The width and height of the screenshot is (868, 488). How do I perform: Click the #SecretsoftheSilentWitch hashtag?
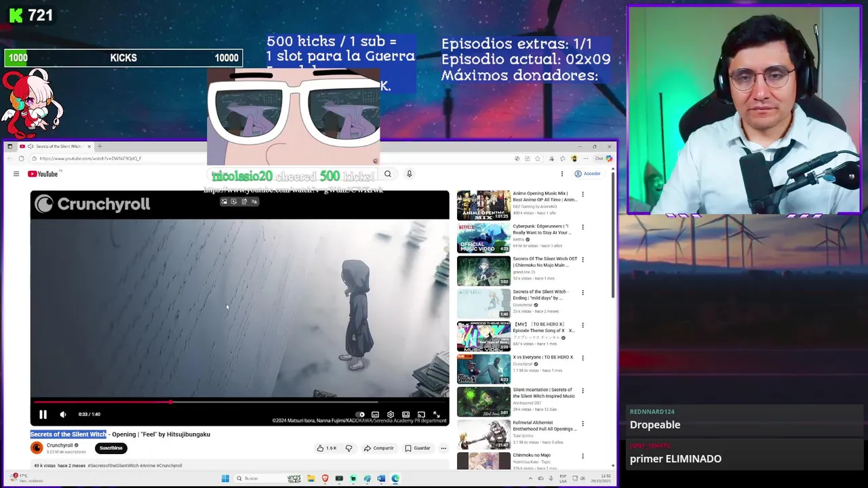(113, 466)
